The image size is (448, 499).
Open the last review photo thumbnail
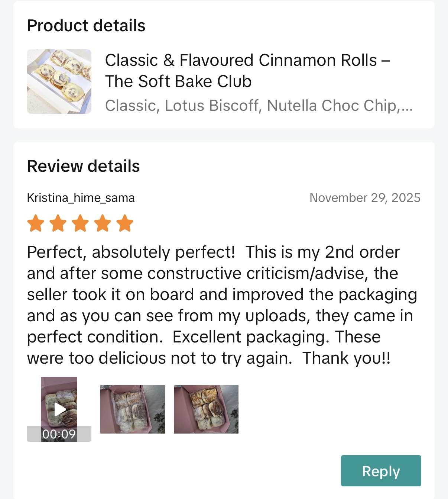point(206,409)
